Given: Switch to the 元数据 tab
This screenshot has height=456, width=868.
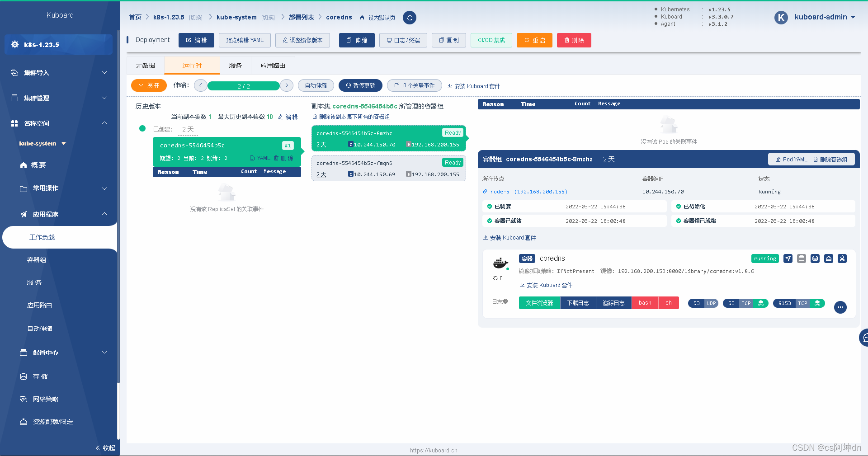Looking at the screenshot, I should 146,66.
